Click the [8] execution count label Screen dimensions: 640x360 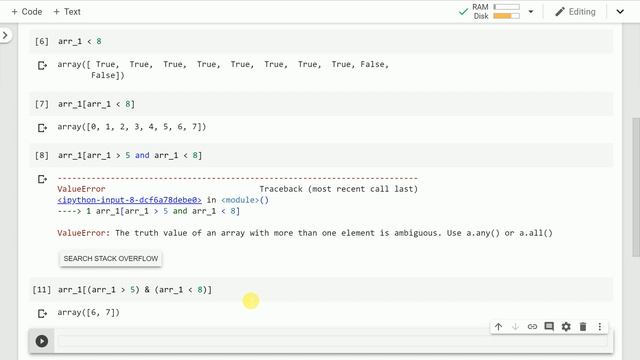tap(42, 156)
